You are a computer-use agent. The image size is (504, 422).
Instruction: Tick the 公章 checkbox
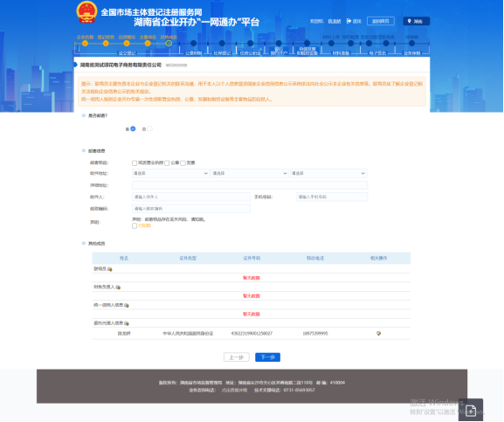[x=167, y=163]
